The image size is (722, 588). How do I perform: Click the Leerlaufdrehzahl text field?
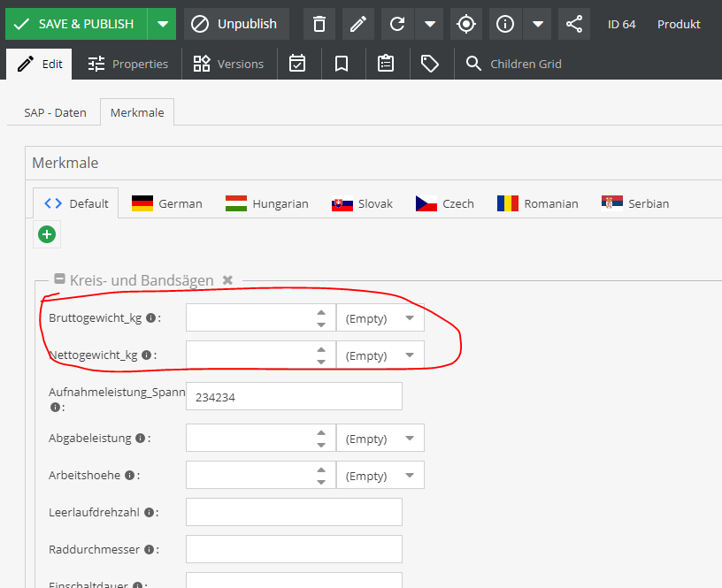point(295,512)
